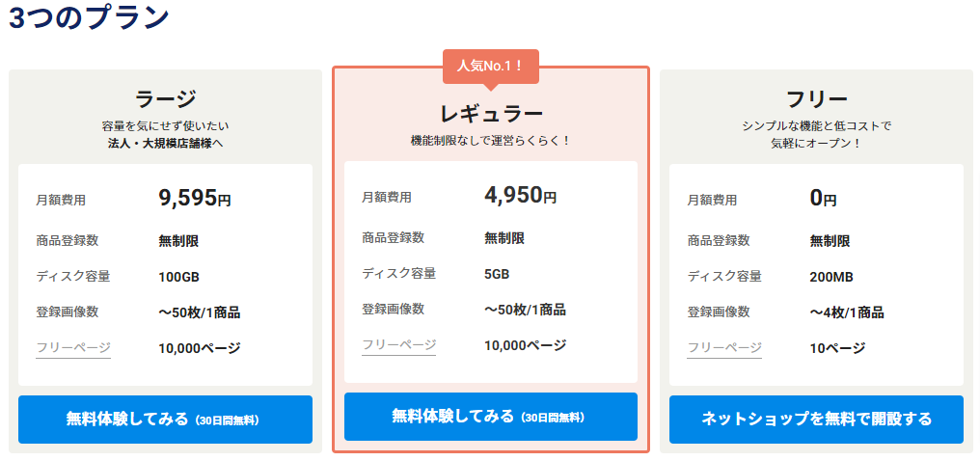This screenshot has width=980, height=461.
Task: Open フリーページ link in レギュラー plan
Action: (x=398, y=345)
